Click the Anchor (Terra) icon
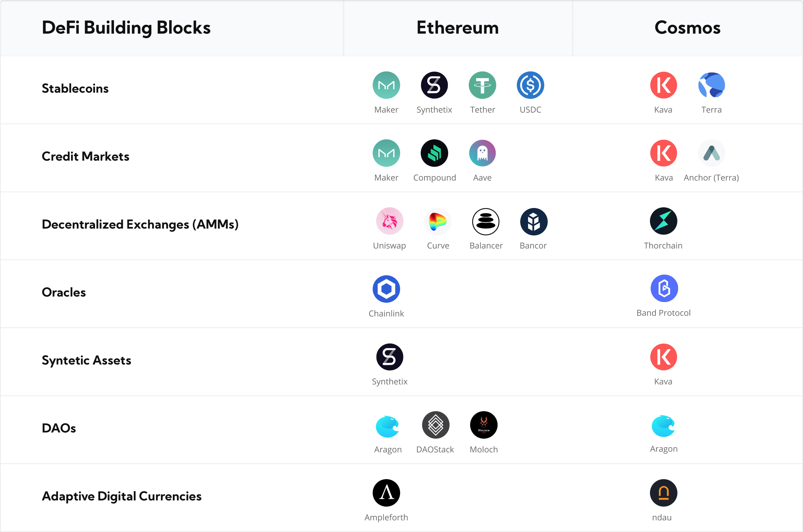 tap(711, 153)
